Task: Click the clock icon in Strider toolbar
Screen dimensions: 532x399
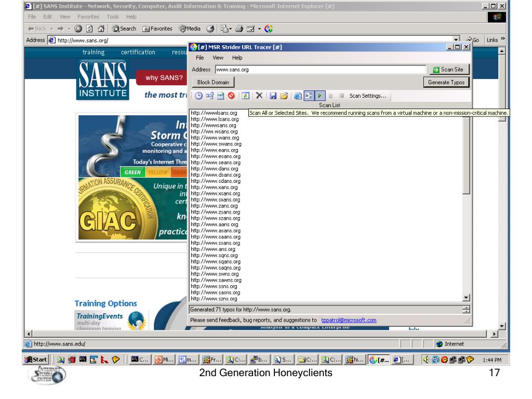Action: point(198,96)
